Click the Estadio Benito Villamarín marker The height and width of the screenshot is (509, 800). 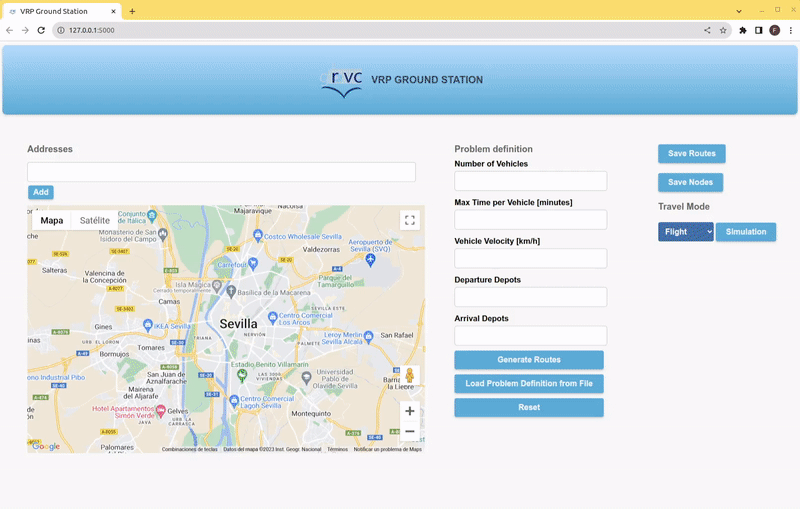click(x=242, y=376)
